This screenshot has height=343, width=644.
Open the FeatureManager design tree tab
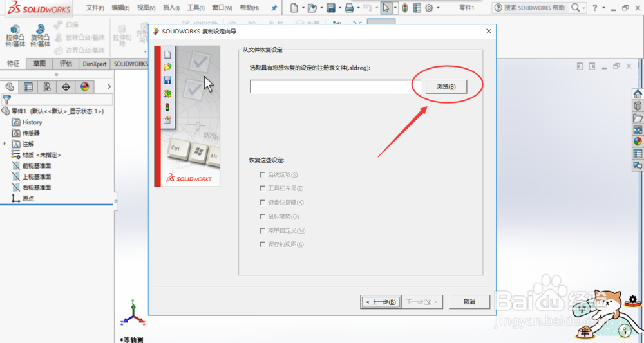click(x=10, y=87)
